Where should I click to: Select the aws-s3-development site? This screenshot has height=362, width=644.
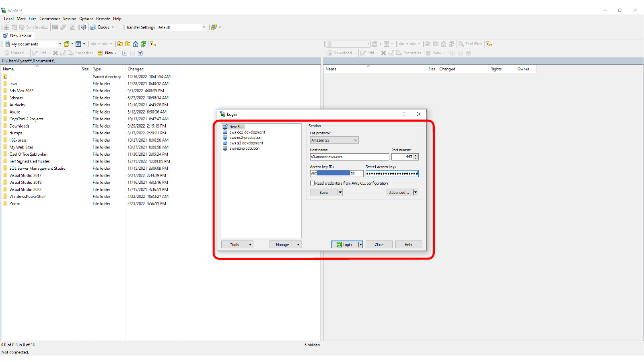(246, 143)
